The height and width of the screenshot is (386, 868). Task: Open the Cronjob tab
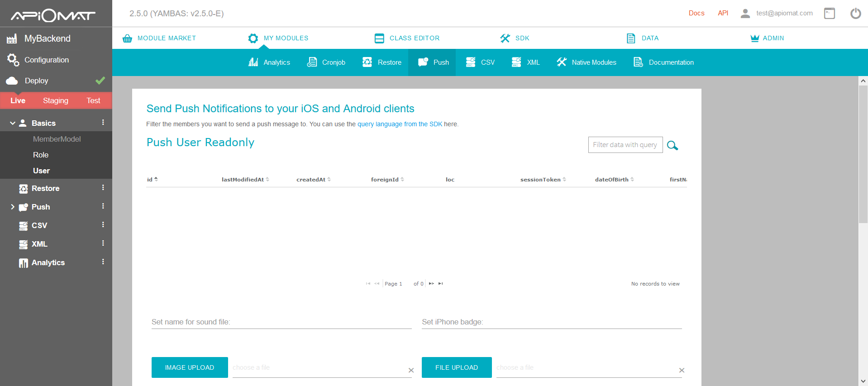pos(326,62)
